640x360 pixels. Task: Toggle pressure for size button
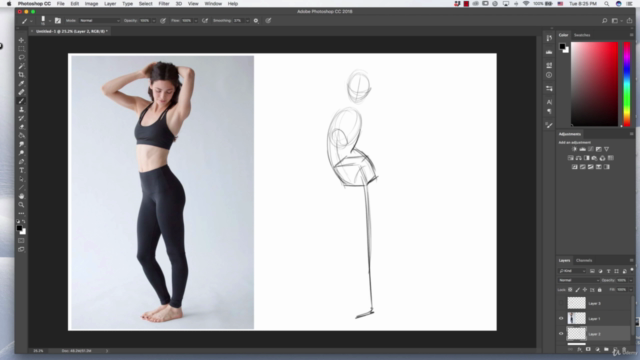point(268,20)
